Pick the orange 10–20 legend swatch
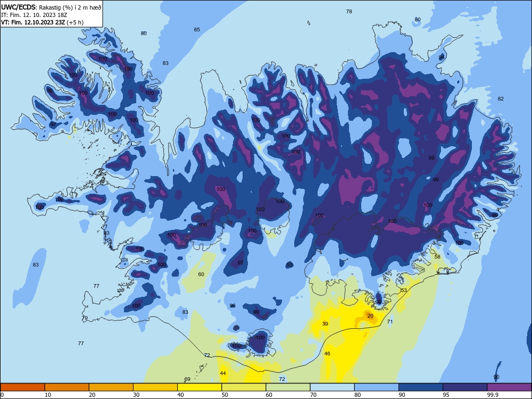Screen dimensions: 532x399 (x=67, y=387)
